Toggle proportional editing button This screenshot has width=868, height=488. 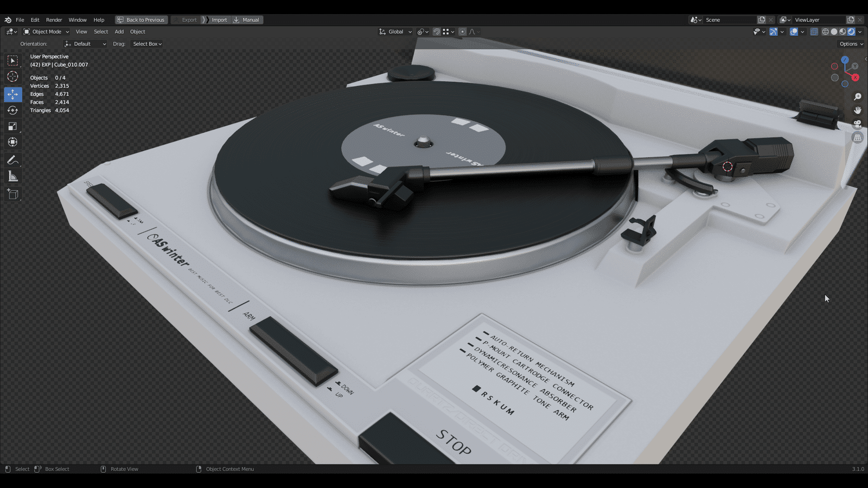coord(462,31)
